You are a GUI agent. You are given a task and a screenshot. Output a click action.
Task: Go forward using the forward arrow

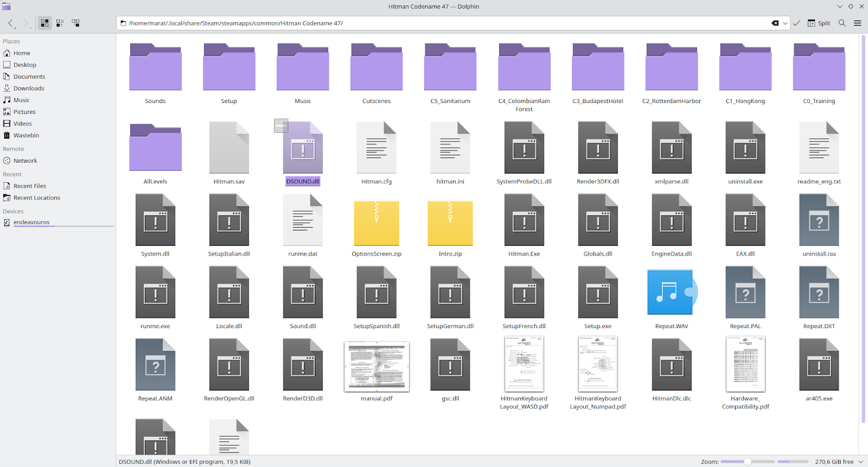coord(25,23)
